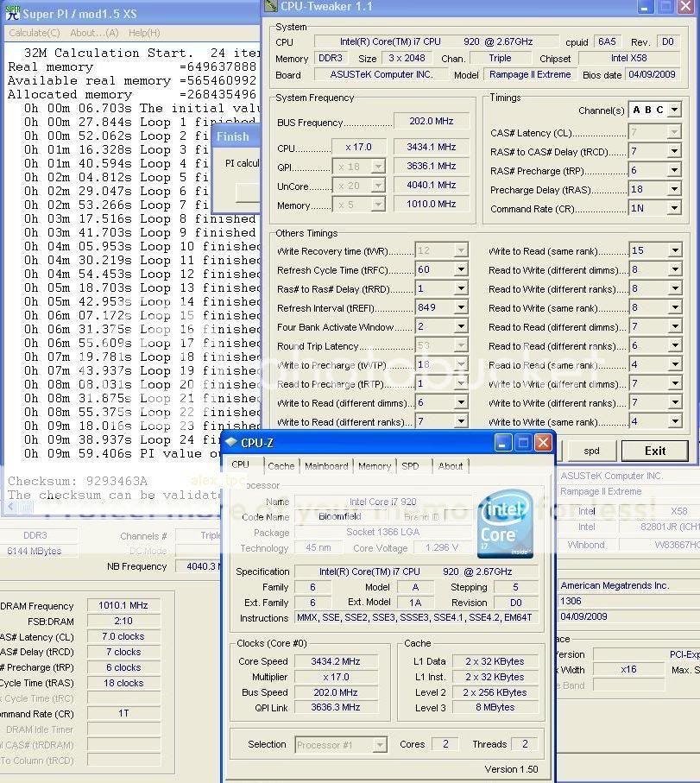Expand the Write to Read (same rank) dropdown
The width and height of the screenshot is (700, 783).
675,250
